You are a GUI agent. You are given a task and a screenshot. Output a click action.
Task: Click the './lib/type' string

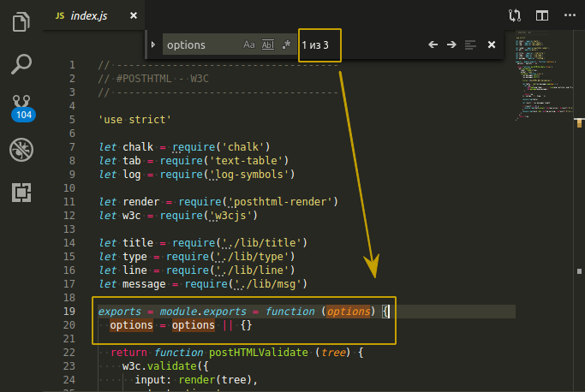(252, 257)
